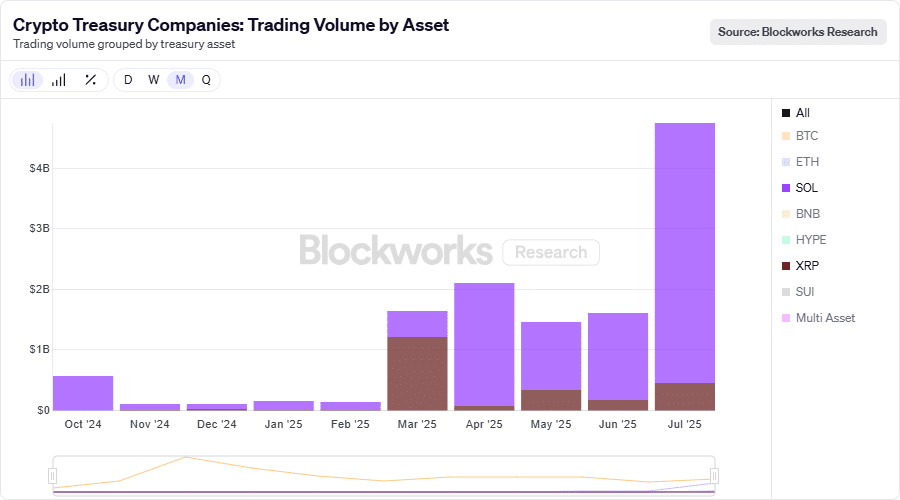Viewport: 900px width, 500px height.
Task: Hide the SOL series via legend
Action: [x=806, y=187]
